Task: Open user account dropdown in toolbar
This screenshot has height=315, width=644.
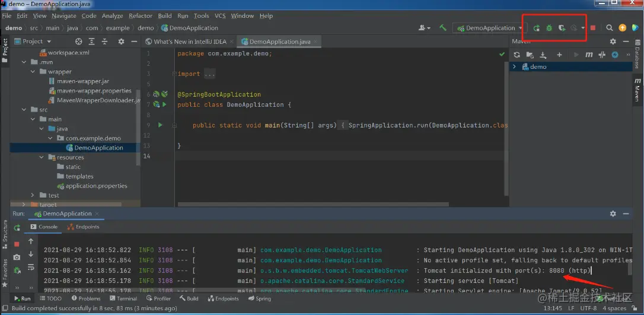Action: 424,28
